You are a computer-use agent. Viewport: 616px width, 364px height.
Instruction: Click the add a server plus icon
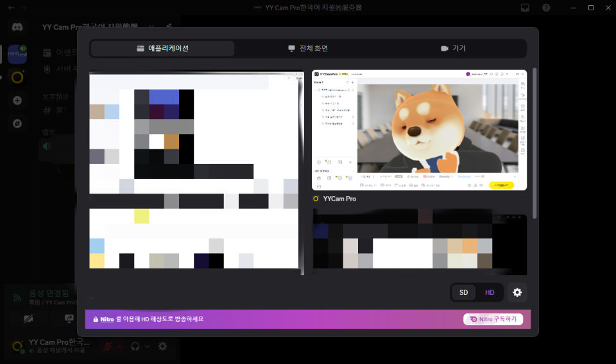click(17, 100)
